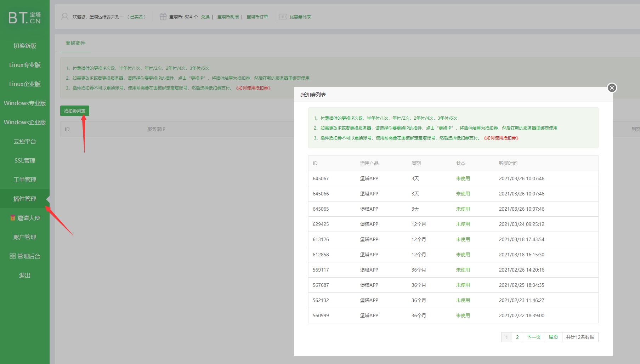Viewport: 640px width, 364px height.
Task: Go to 云控平台
Action: click(x=25, y=141)
